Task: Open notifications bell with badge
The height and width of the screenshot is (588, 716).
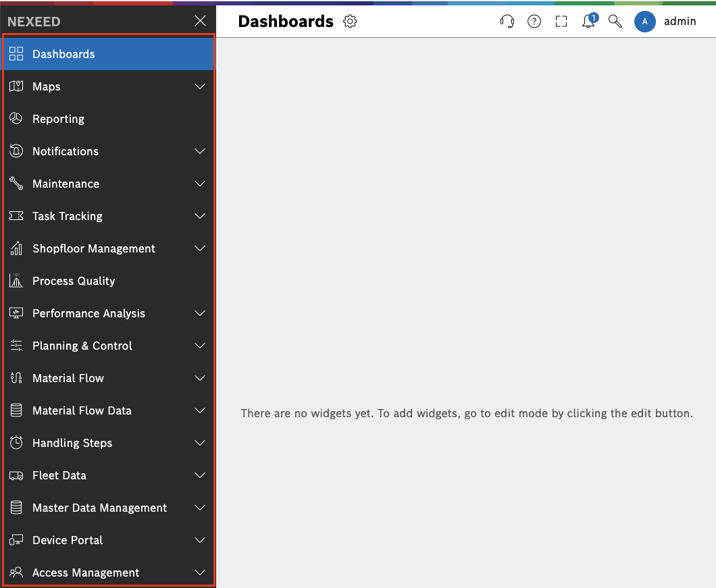Action: pos(588,22)
